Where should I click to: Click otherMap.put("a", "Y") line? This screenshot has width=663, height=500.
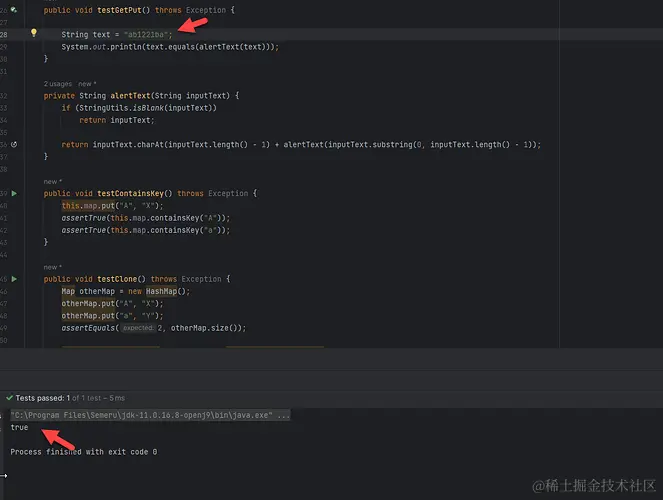click(112, 316)
